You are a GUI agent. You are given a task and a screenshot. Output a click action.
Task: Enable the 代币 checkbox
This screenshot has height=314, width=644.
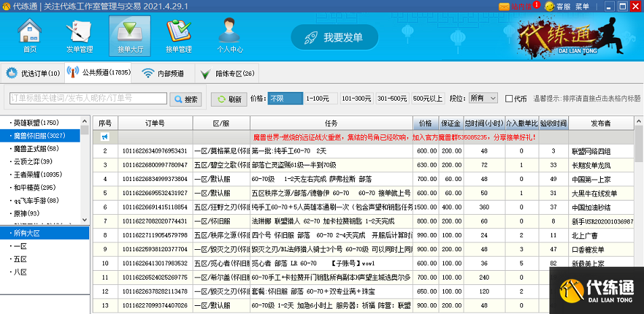[x=510, y=99]
